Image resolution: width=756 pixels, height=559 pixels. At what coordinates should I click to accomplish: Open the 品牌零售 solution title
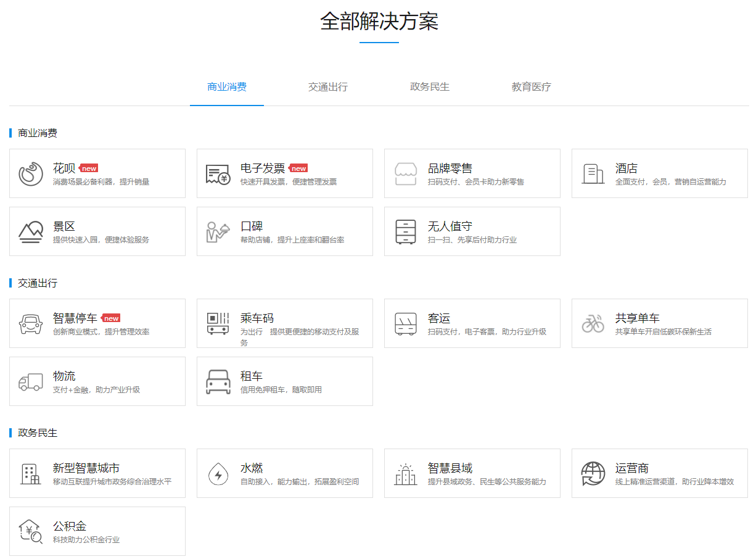tap(450, 168)
